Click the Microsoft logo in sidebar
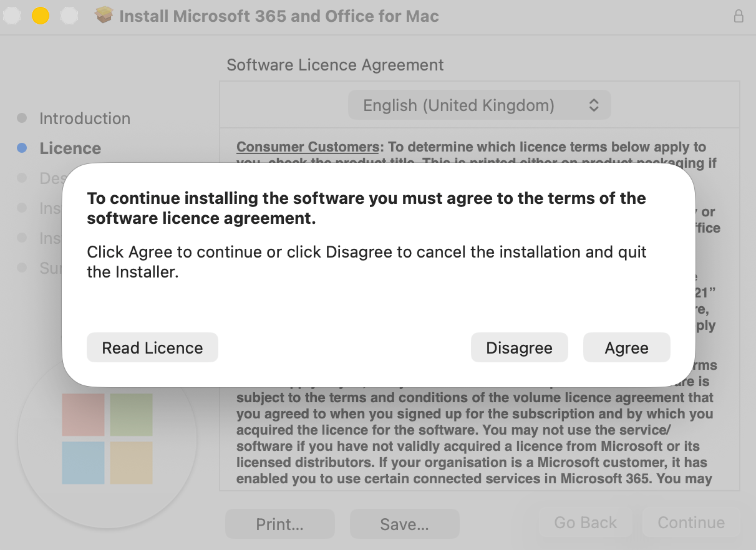Screen dimensions: 756x550 click(x=107, y=439)
